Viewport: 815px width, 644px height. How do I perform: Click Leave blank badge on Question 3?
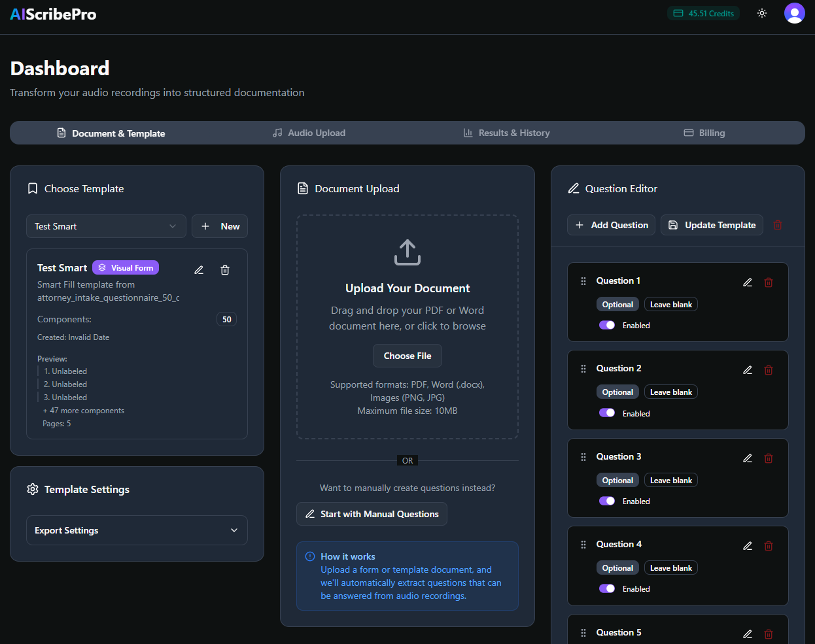click(x=671, y=481)
